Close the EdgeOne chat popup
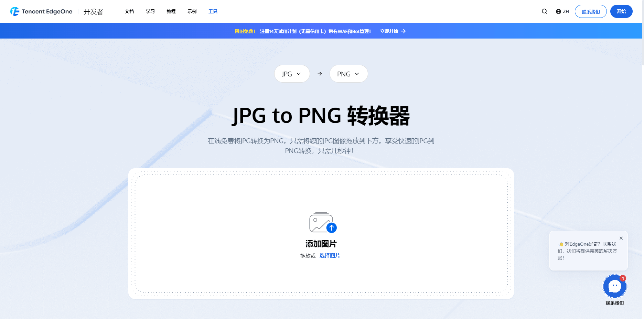This screenshot has height=319, width=644. (x=621, y=238)
